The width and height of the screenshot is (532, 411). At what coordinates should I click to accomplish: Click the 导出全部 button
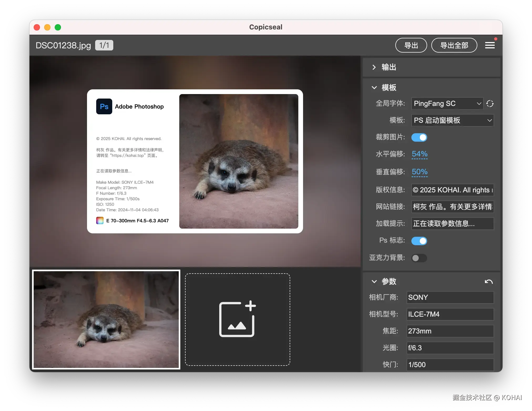coord(454,45)
